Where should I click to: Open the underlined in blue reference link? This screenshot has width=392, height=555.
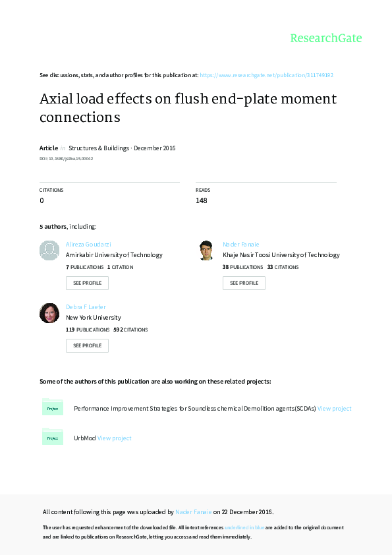[x=244, y=527]
